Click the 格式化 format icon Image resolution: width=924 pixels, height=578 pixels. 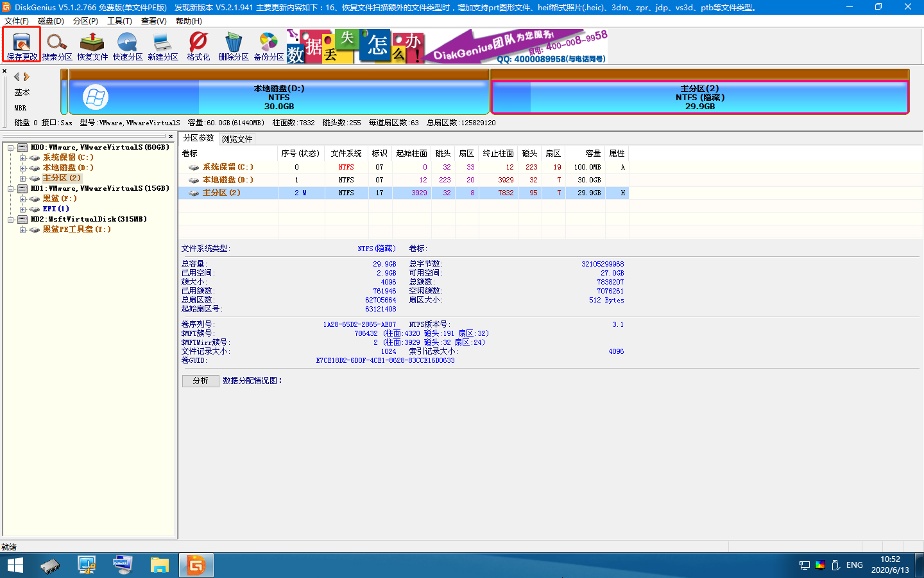point(198,45)
